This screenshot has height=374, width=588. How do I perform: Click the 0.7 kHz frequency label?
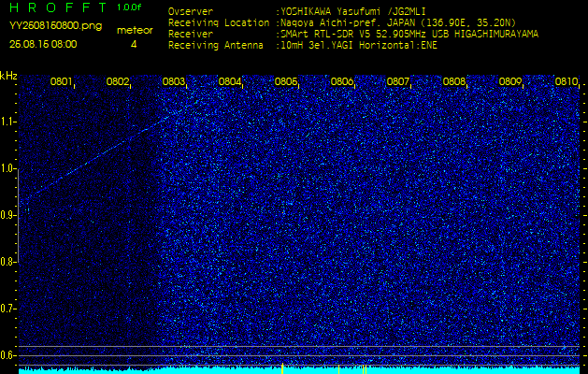[7, 309]
